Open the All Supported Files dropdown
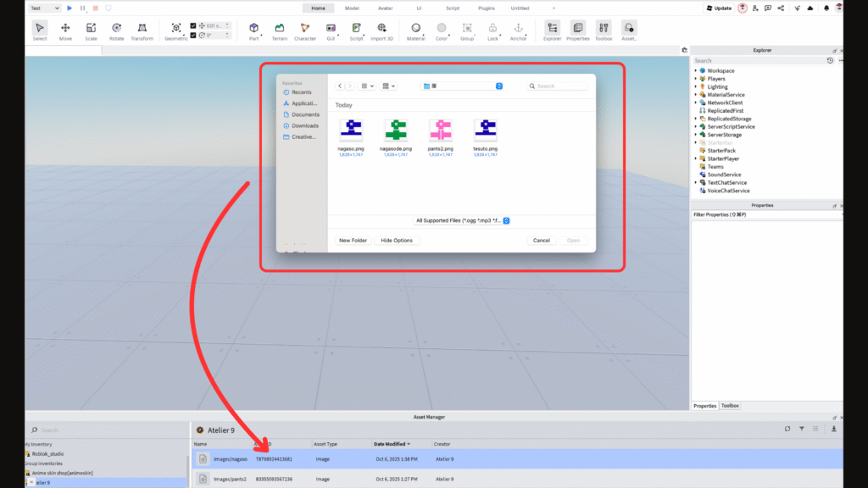The height and width of the screenshot is (488, 868). 462,220
